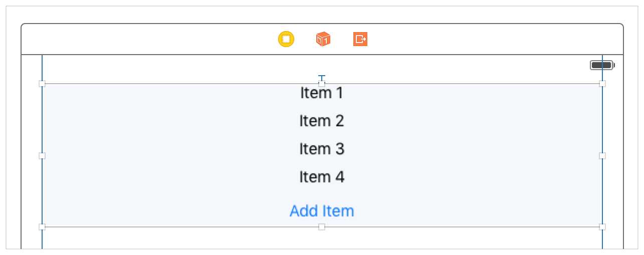Select the top constraint I-beam marker
The image size is (644, 255).
point(322,78)
